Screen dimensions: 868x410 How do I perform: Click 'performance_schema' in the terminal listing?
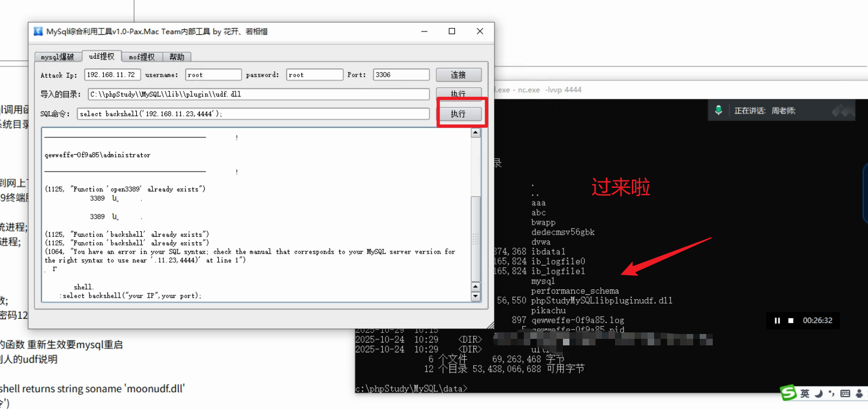575,291
